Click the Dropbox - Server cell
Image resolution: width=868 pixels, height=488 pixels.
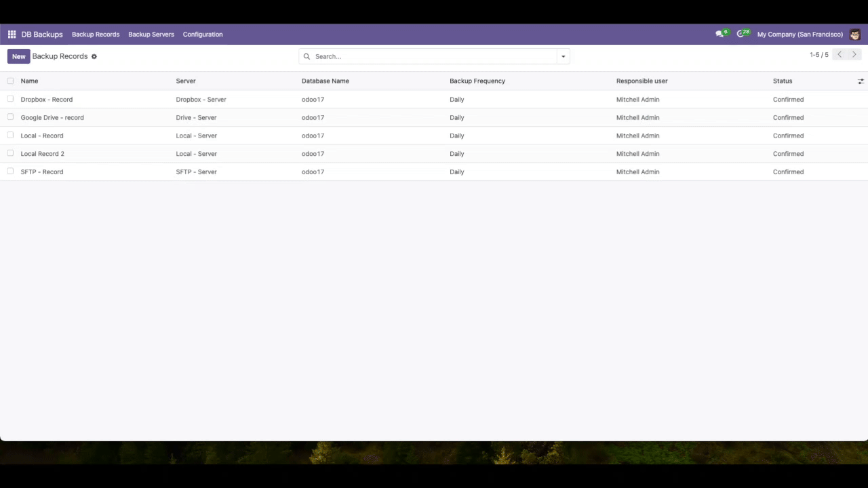tap(201, 100)
